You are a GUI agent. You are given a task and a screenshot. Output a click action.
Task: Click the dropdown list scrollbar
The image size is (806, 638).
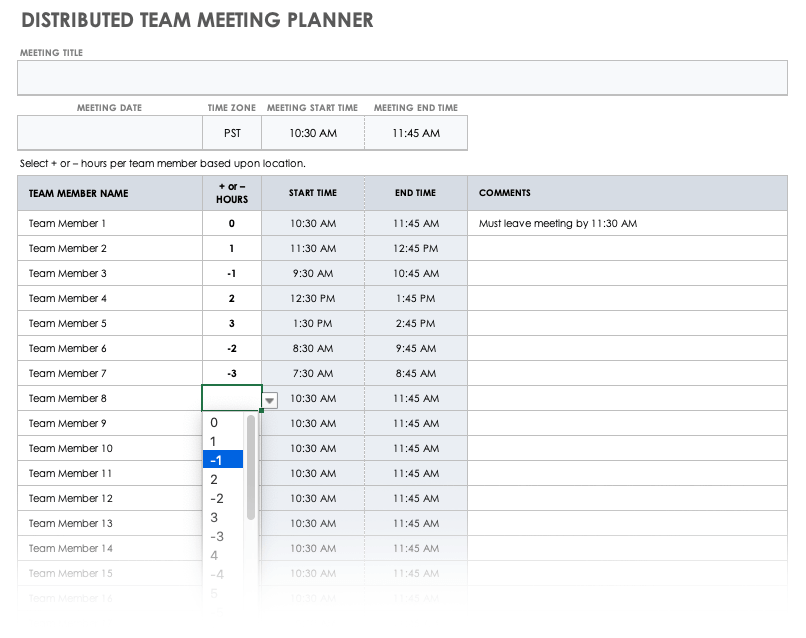pyautogui.click(x=251, y=468)
